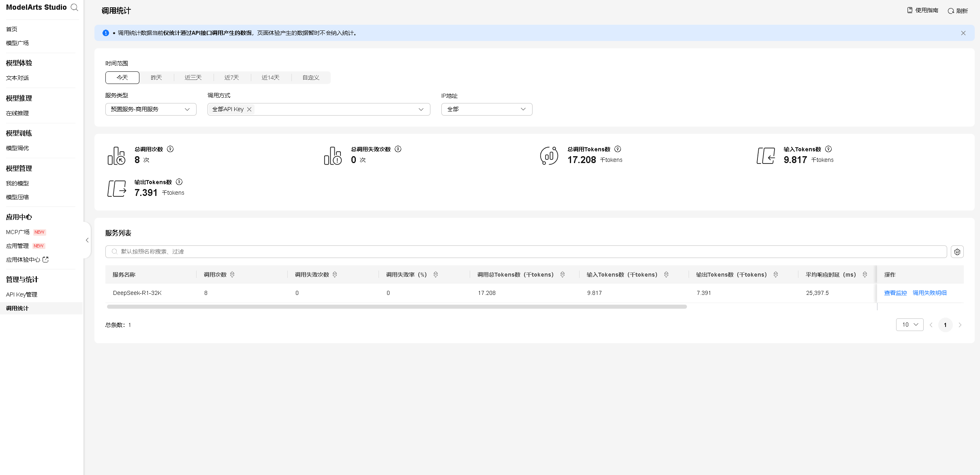Image resolution: width=980 pixels, height=475 pixels.
Task: Click the help icon beside 总调用Tokens数
Action: pyautogui.click(x=618, y=149)
